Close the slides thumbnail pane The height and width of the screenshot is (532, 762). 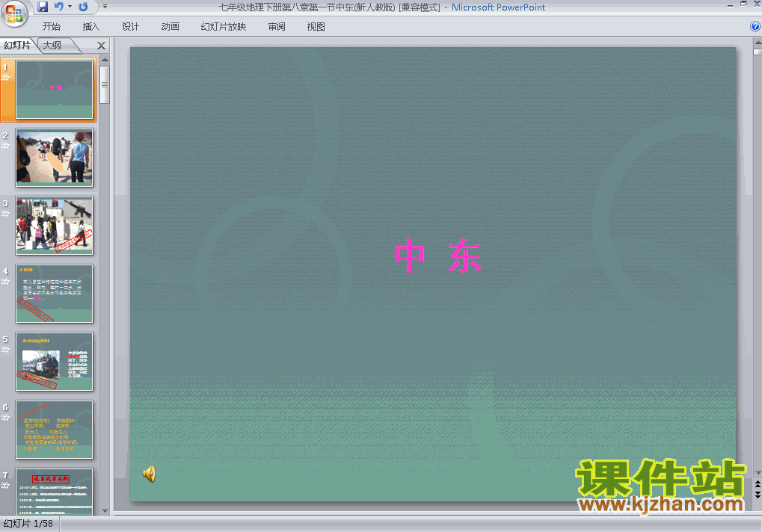101,46
